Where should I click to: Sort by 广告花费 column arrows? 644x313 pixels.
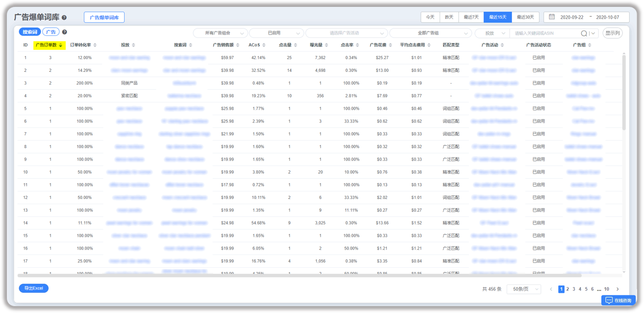coord(390,45)
